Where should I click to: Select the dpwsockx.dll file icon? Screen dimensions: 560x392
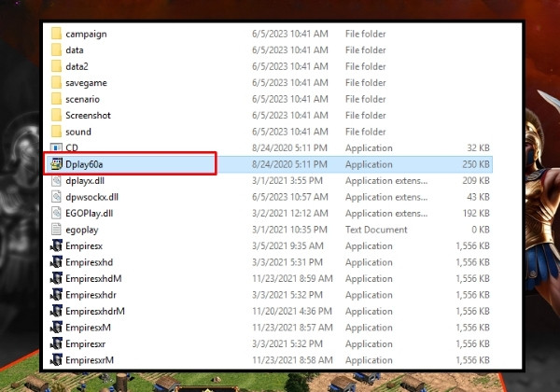tap(56, 197)
